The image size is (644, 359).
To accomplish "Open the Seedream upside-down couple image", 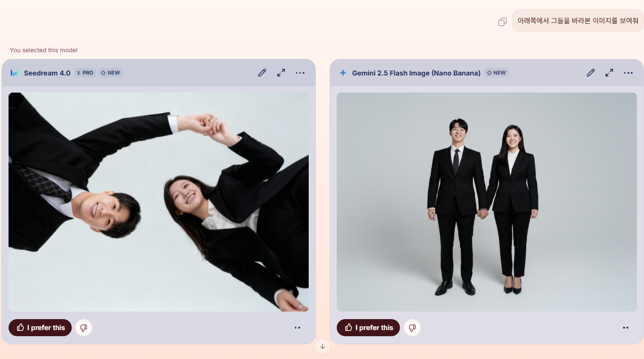I will (x=159, y=202).
